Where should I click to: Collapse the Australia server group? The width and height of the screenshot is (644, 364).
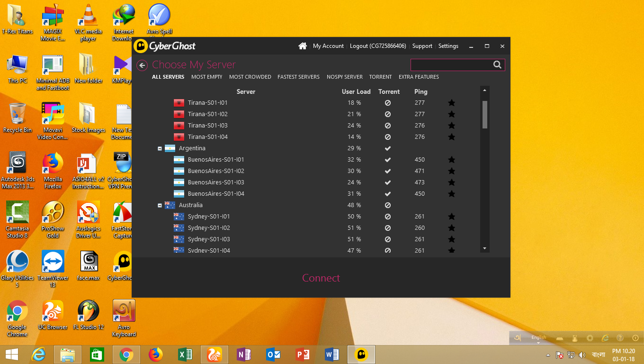pyautogui.click(x=160, y=205)
